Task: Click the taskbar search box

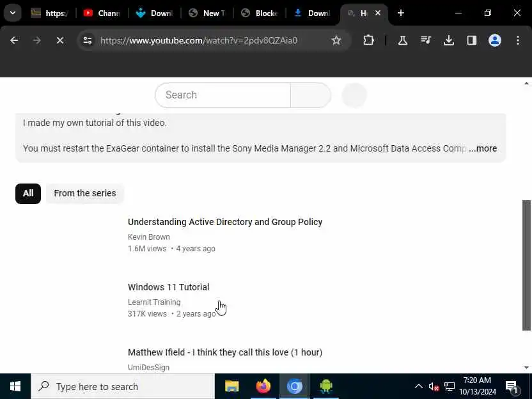Action: pyautogui.click(x=123, y=386)
